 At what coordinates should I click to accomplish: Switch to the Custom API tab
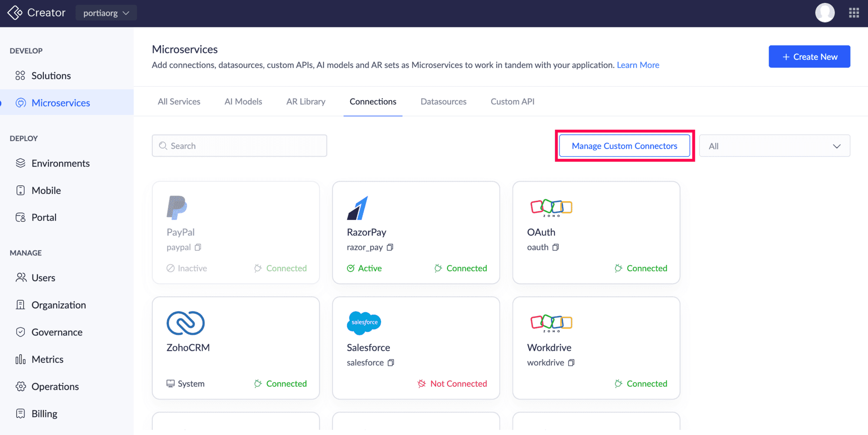click(x=512, y=101)
